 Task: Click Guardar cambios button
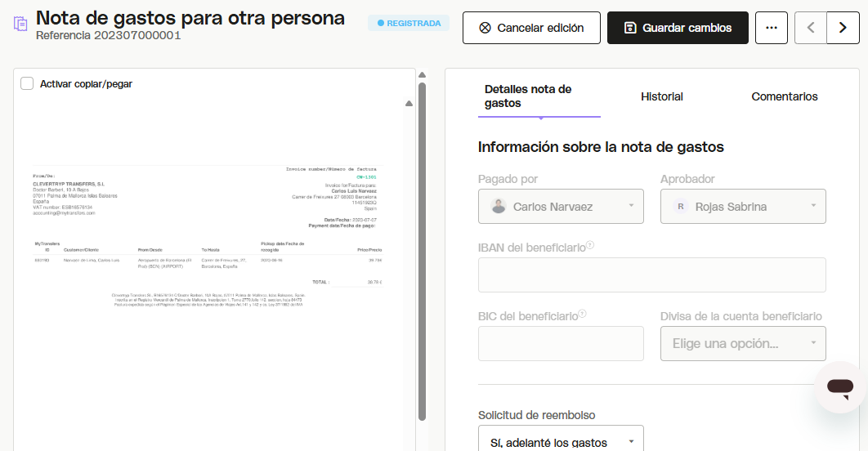(x=678, y=28)
